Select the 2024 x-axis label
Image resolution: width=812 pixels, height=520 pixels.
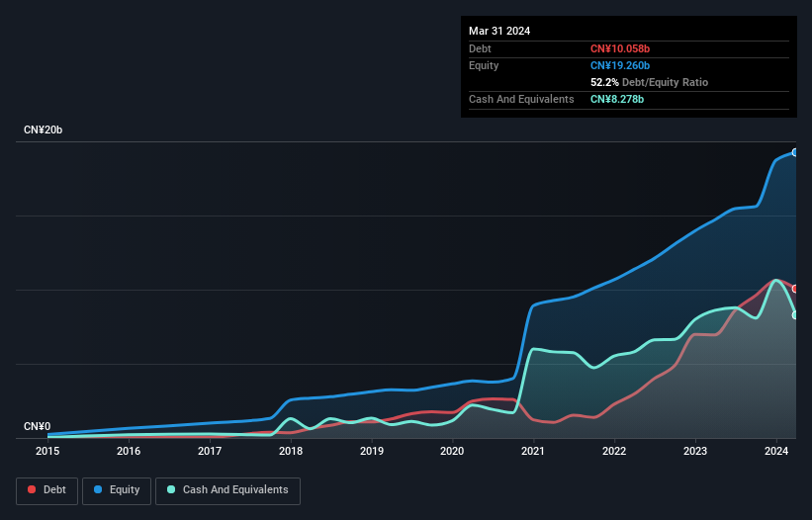point(776,451)
